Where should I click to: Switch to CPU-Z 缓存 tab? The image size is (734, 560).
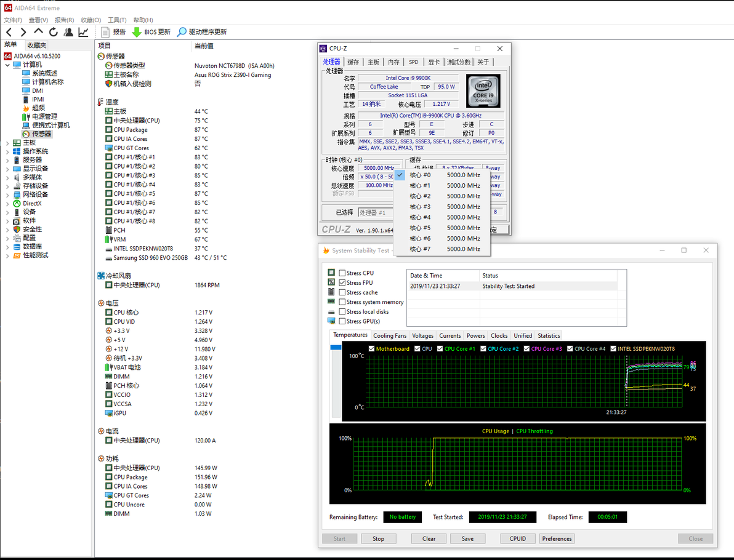[353, 62]
